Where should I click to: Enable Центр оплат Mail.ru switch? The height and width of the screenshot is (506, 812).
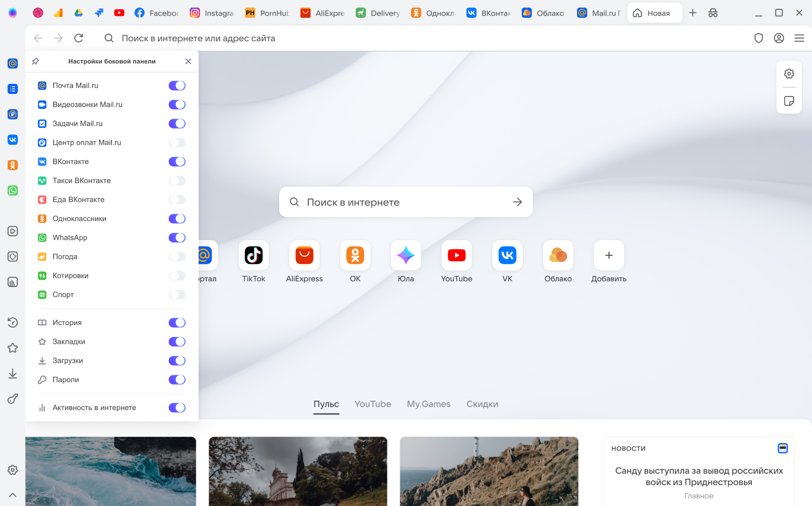(177, 143)
